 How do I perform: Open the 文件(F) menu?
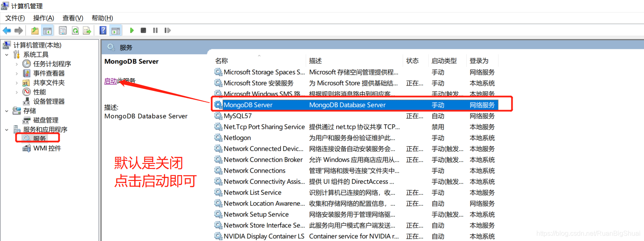click(15, 18)
